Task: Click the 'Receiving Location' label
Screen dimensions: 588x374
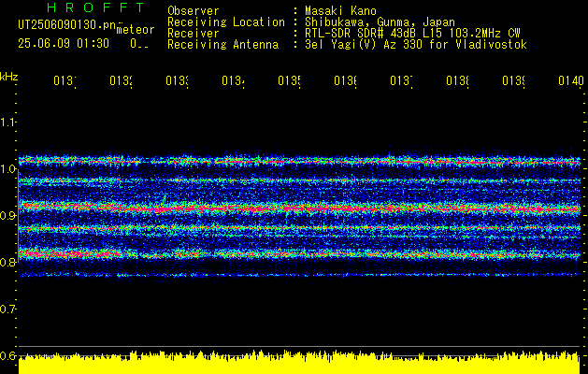Action: 226,22
